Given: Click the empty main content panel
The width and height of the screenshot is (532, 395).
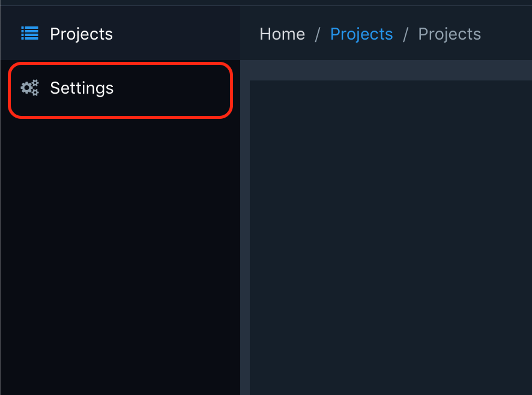Looking at the screenshot, I should click(390, 240).
